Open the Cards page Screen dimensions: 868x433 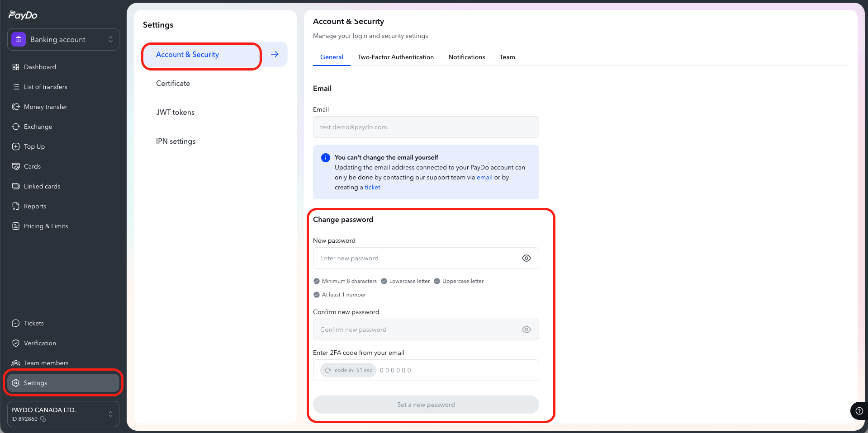63,166
